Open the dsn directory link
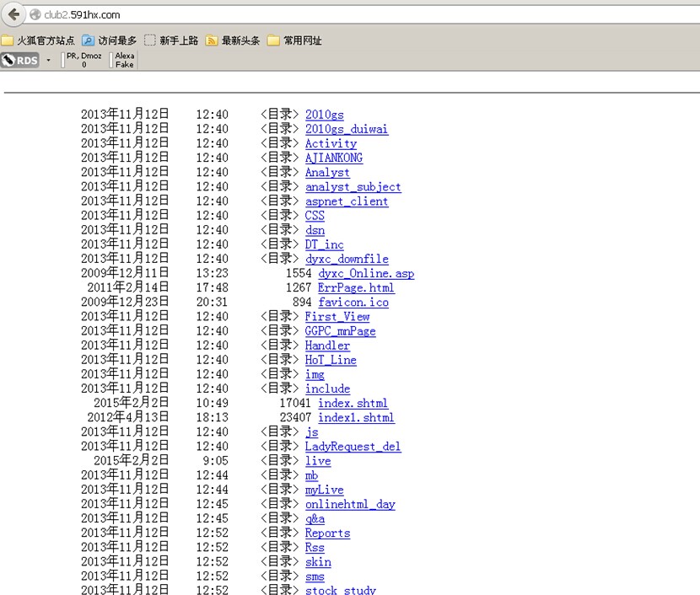700x595 pixels. pyautogui.click(x=315, y=230)
